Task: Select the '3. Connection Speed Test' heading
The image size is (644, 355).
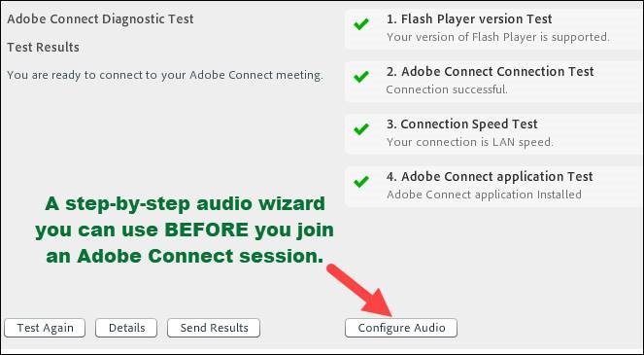Action: (462, 124)
